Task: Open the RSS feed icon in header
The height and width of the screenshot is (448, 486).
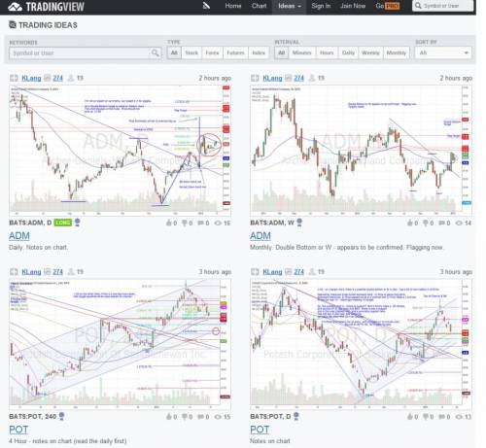Action: (206, 6)
